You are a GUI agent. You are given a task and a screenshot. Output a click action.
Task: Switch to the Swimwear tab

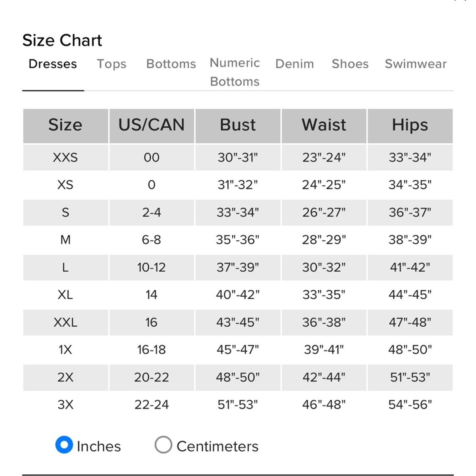[416, 64]
